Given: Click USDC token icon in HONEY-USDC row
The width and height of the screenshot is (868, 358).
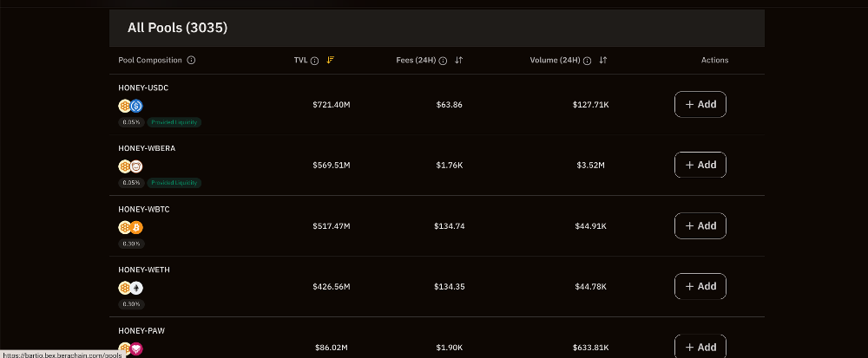Looking at the screenshot, I should coord(136,106).
